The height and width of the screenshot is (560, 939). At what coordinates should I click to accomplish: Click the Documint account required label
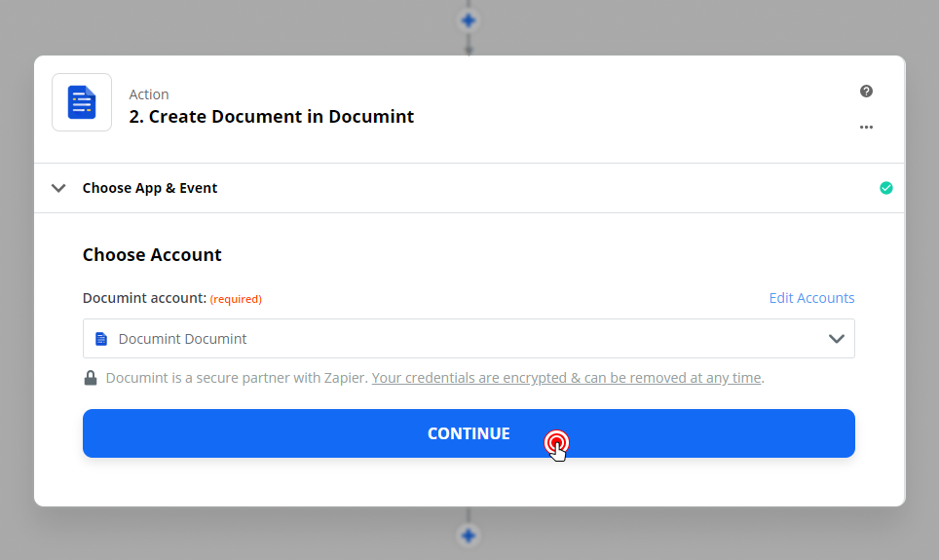click(171, 298)
